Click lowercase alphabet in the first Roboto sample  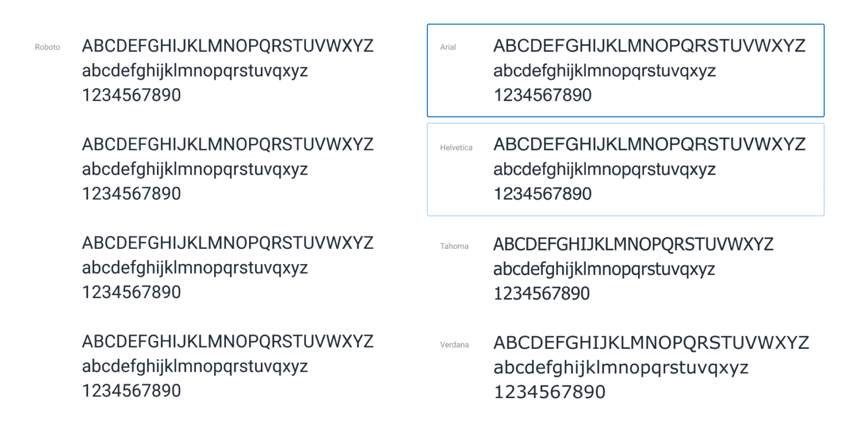(x=195, y=72)
